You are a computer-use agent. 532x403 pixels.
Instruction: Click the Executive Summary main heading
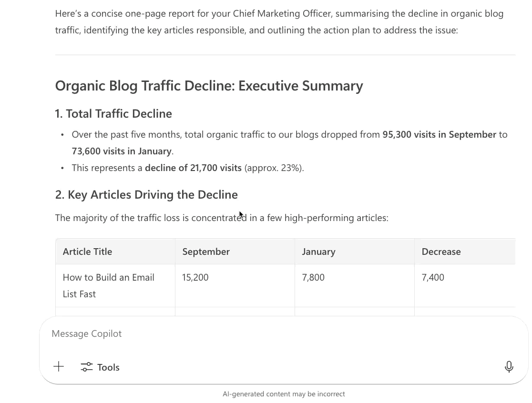tap(209, 86)
